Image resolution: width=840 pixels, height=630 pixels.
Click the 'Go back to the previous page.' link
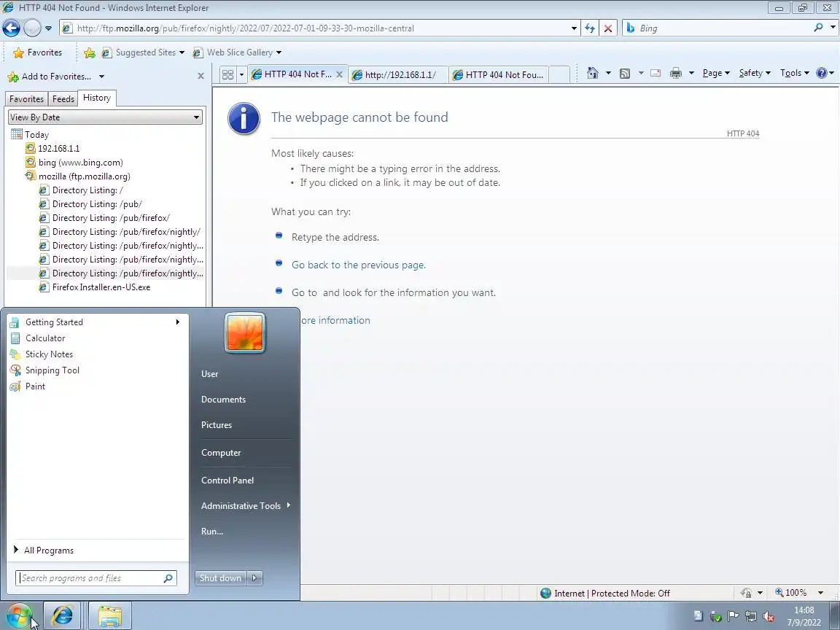pos(359,265)
